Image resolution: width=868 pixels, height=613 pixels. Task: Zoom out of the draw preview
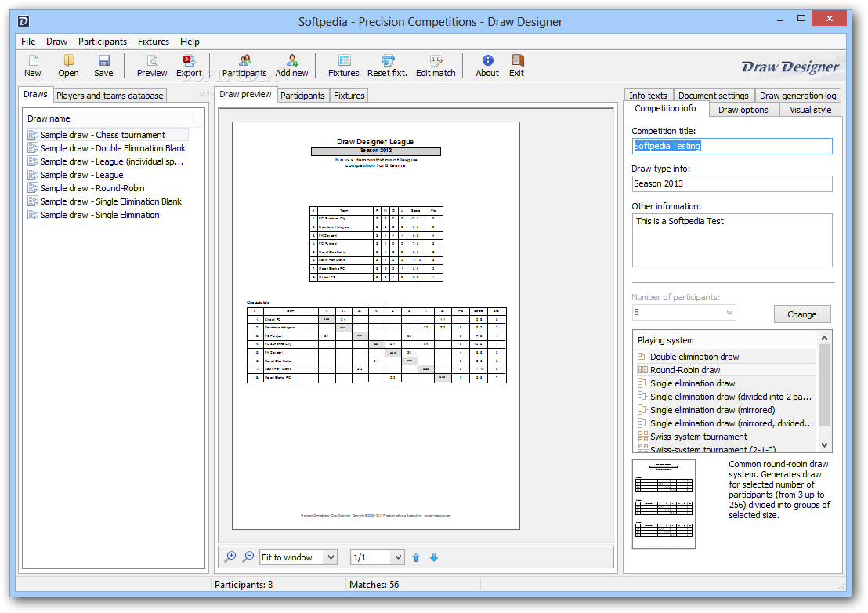point(248,557)
